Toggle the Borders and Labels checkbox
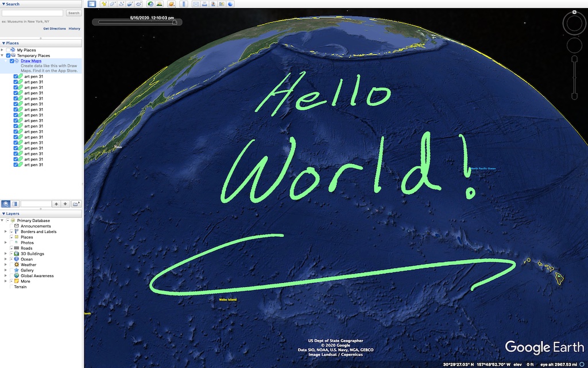Viewport: 588px width, 368px height. pyautogui.click(x=11, y=232)
